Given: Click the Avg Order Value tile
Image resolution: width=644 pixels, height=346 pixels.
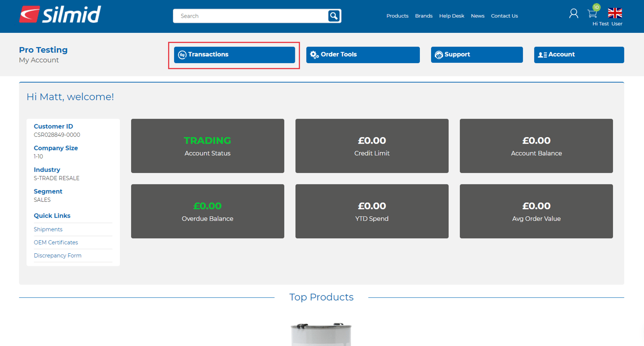Looking at the screenshot, I should pyautogui.click(x=536, y=211).
